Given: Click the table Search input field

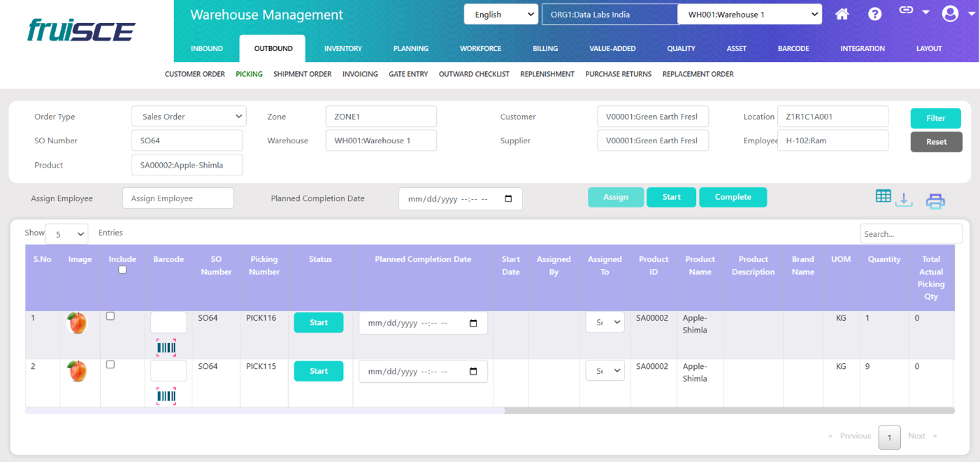Looking at the screenshot, I should click(911, 234).
